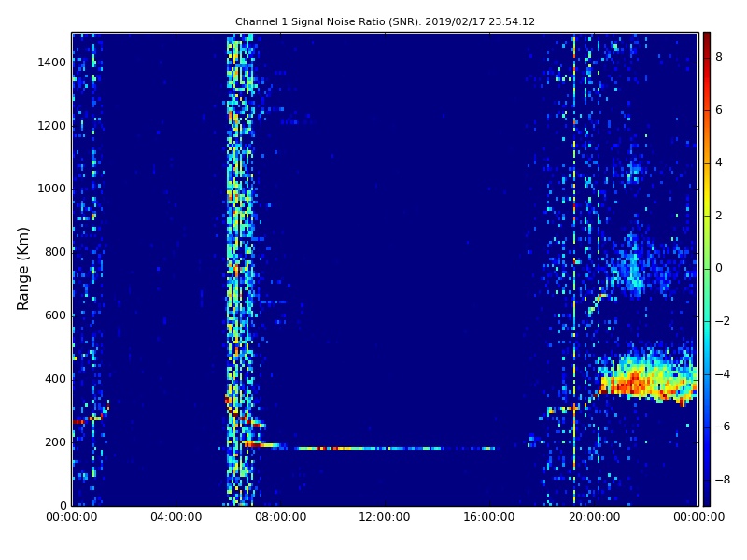Click the colorbar label −4

point(723,374)
